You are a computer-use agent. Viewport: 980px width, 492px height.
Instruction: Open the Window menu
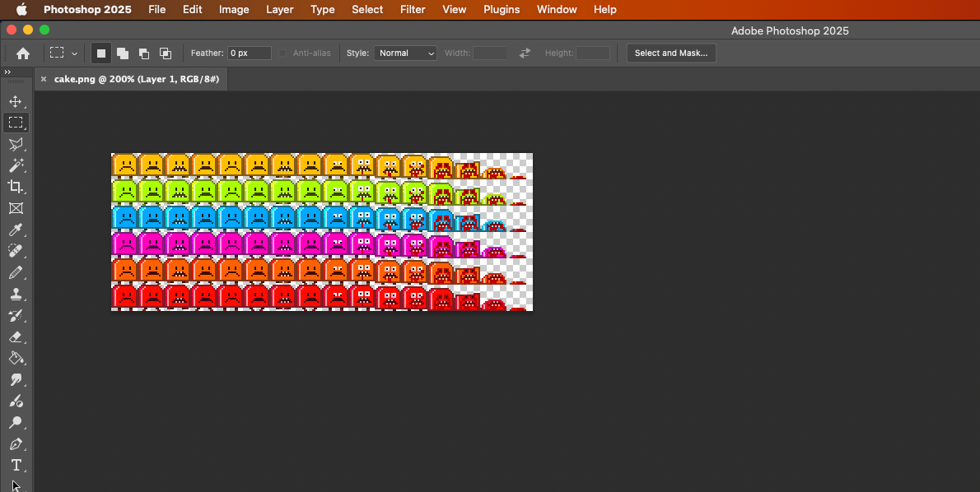coord(556,9)
